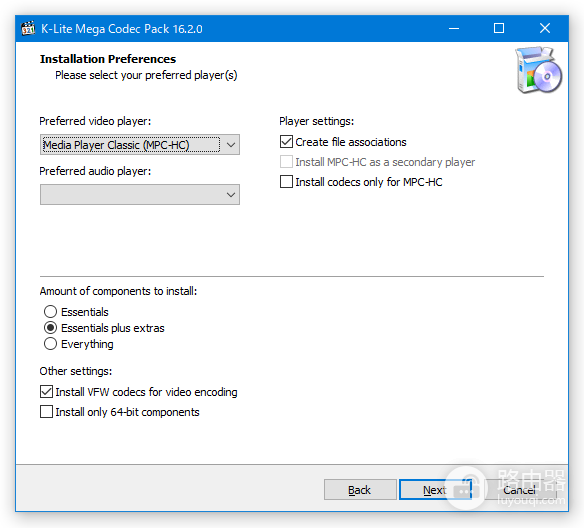Choose the Everything components option
This screenshot has width=584, height=528.
50,344
